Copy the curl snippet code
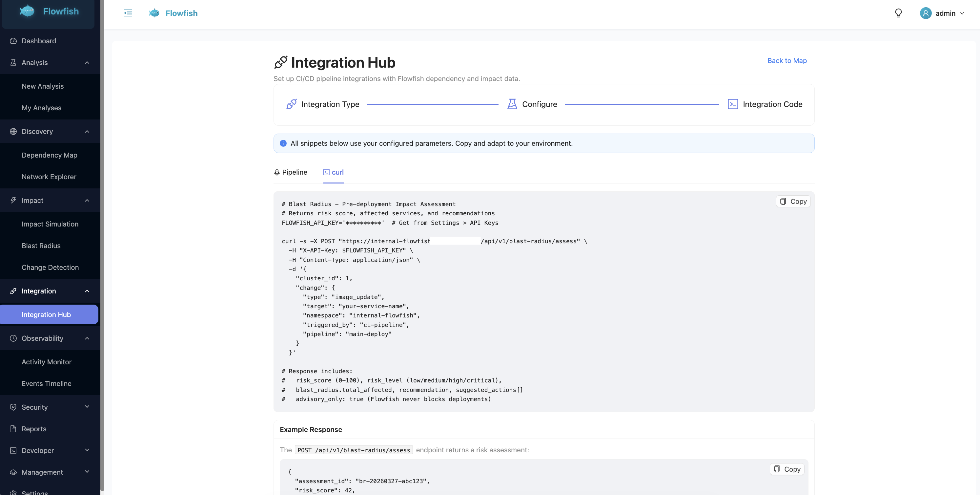 point(793,202)
